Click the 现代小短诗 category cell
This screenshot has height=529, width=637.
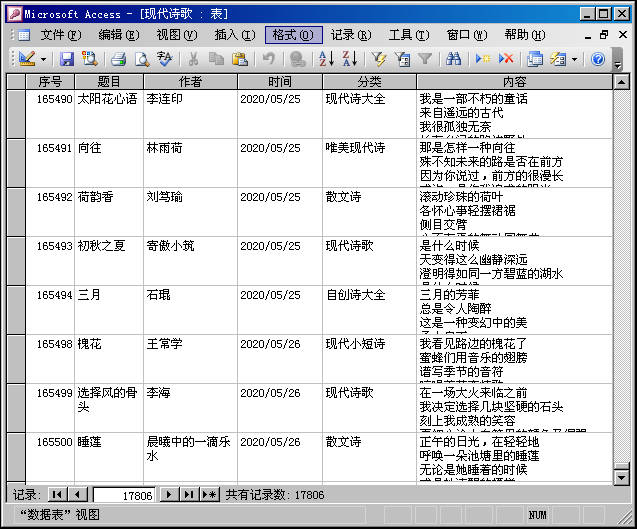[x=369, y=359]
